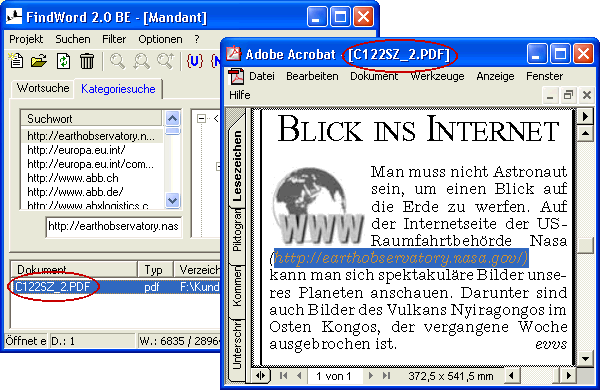Open the Filter menu in FindWord
The image size is (600, 390).
pos(114,39)
